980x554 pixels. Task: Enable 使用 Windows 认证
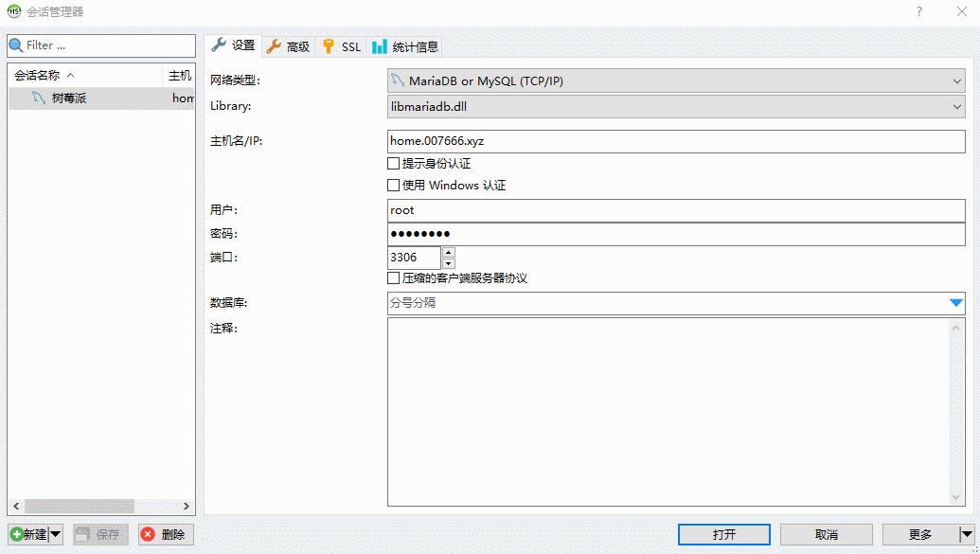[394, 185]
